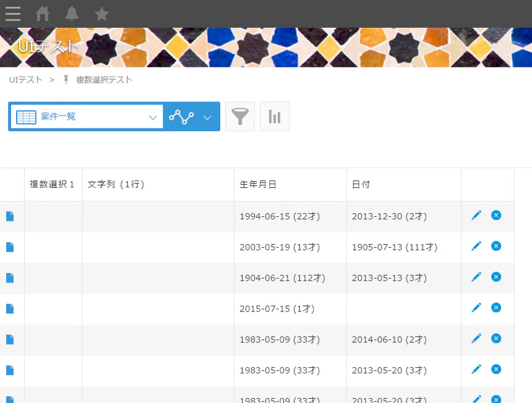Go to the home page icon
Screen dimensions: 532x403
coord(43,14)
